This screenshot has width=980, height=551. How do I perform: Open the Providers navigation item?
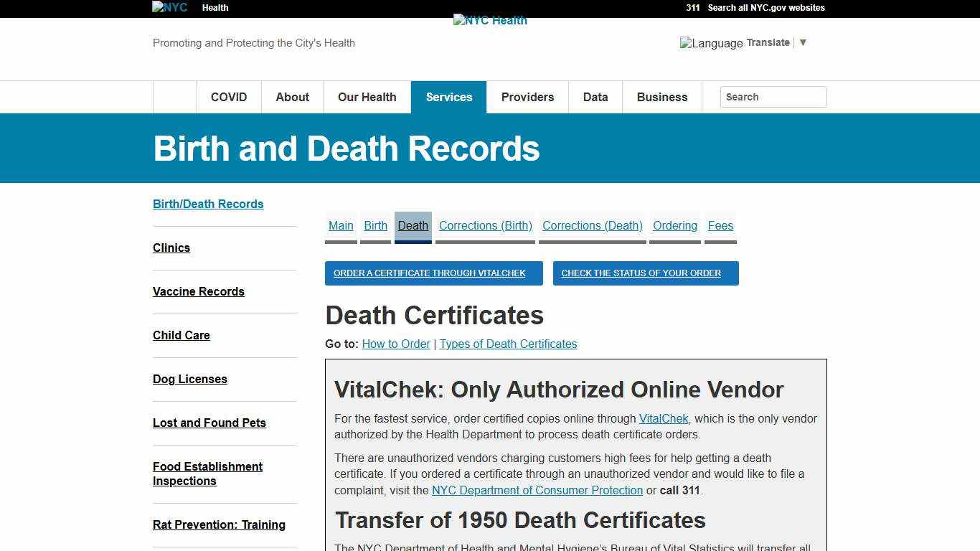coord(527,97)
